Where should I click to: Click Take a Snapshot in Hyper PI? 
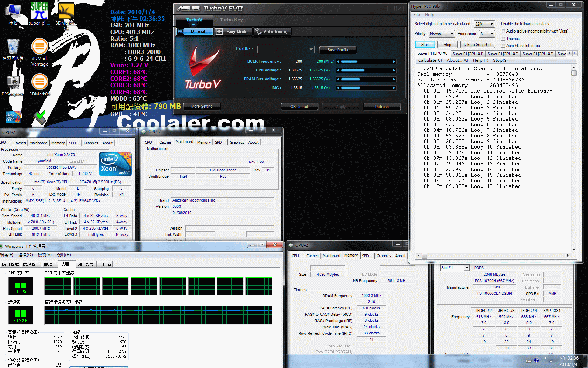click(x=477, y=45)
